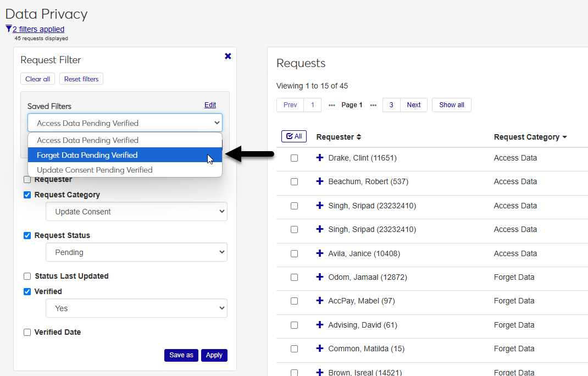Enable the Status Last Updated checkbox
This screenshot has height=376, width=588.
(27, 276)
